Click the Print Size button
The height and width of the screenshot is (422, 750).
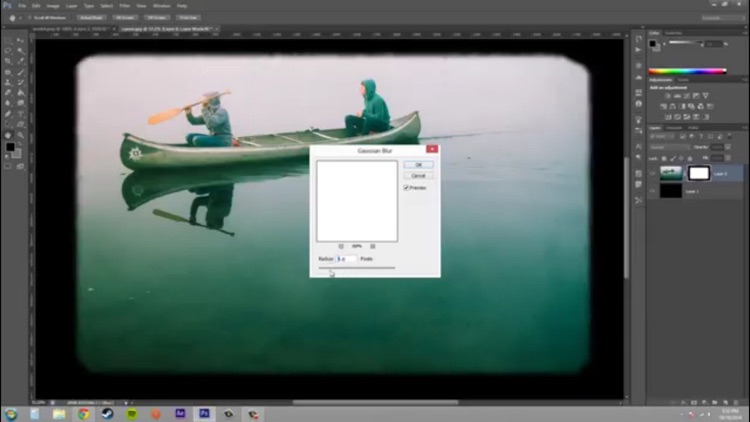188,18
